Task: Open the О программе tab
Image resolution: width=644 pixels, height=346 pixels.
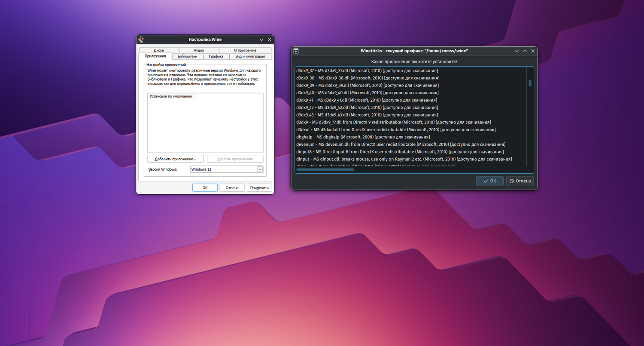Action: pos(245,50)
